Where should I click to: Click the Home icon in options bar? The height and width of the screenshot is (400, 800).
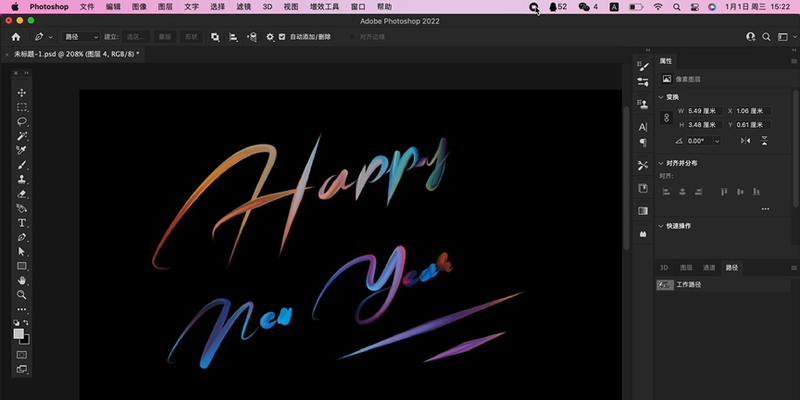[x=16, y=37]
